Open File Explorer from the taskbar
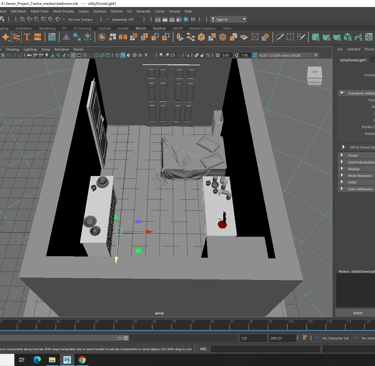 pos(52,360)
